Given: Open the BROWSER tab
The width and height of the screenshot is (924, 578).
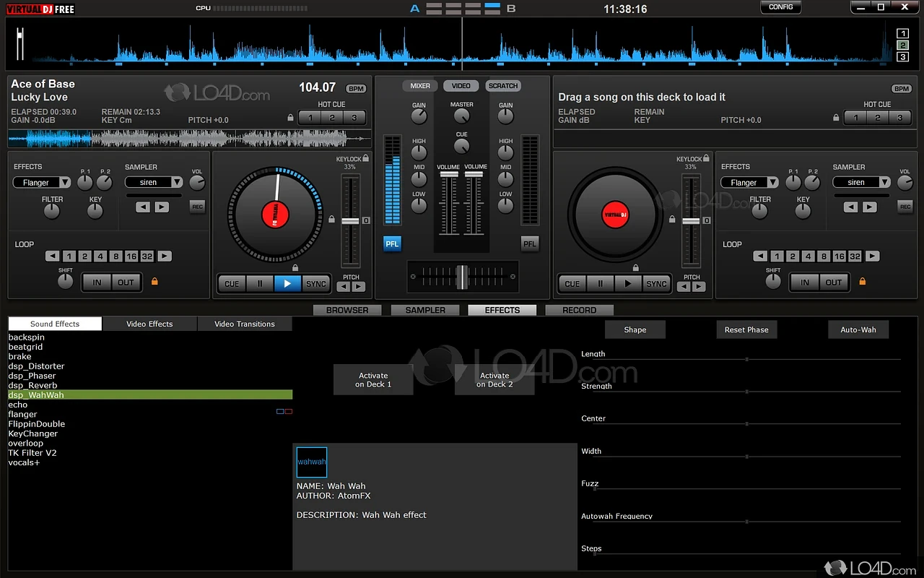Looking at the screenshot, I should tap(347, 310).
